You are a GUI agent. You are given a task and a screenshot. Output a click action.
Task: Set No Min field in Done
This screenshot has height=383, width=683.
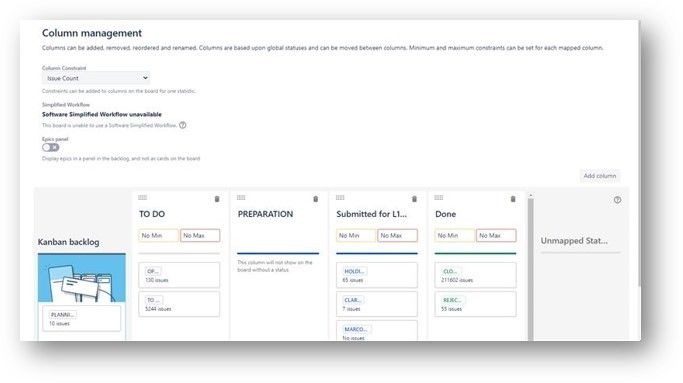[455, 235]
